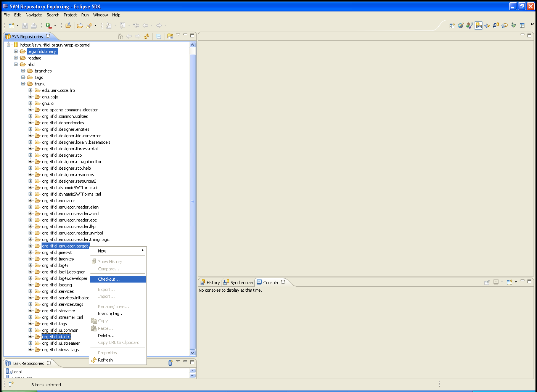The image size is (537, 392).
Task: Open the Project menu
Action: click(70, 15)
